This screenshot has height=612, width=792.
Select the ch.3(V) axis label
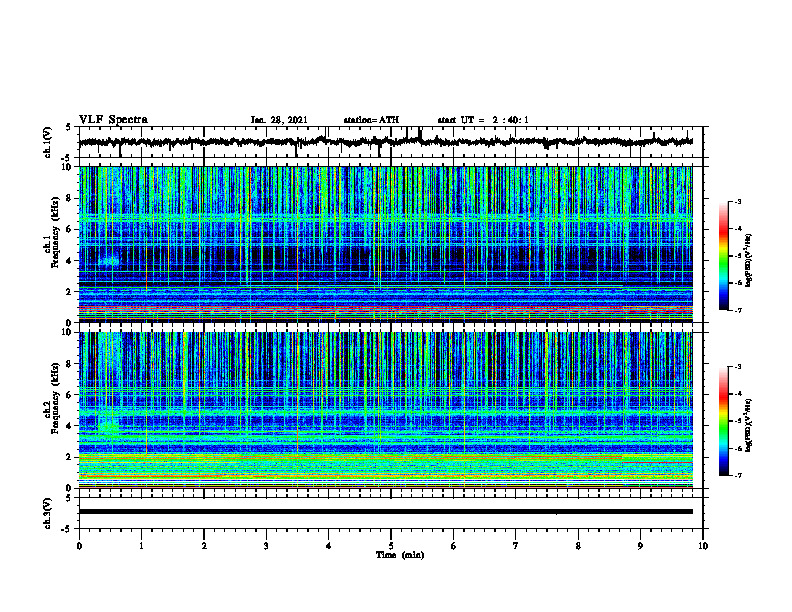click(x=48, y=513)
